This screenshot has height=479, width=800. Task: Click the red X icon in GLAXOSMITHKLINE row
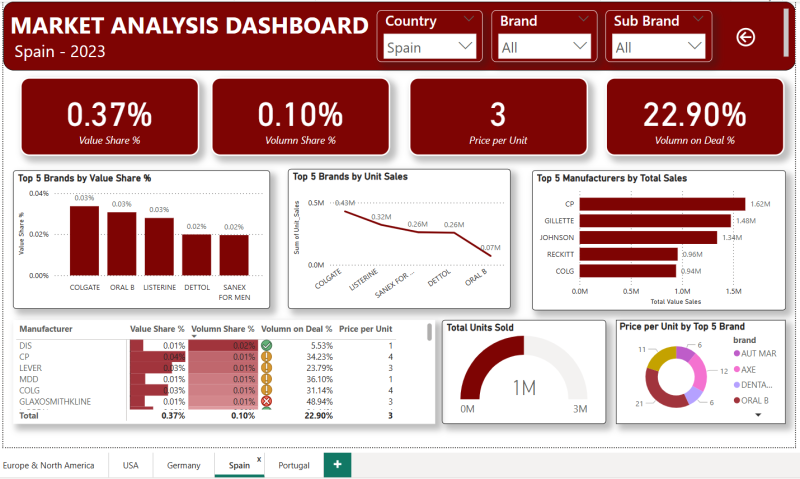[x=266, y=401]
